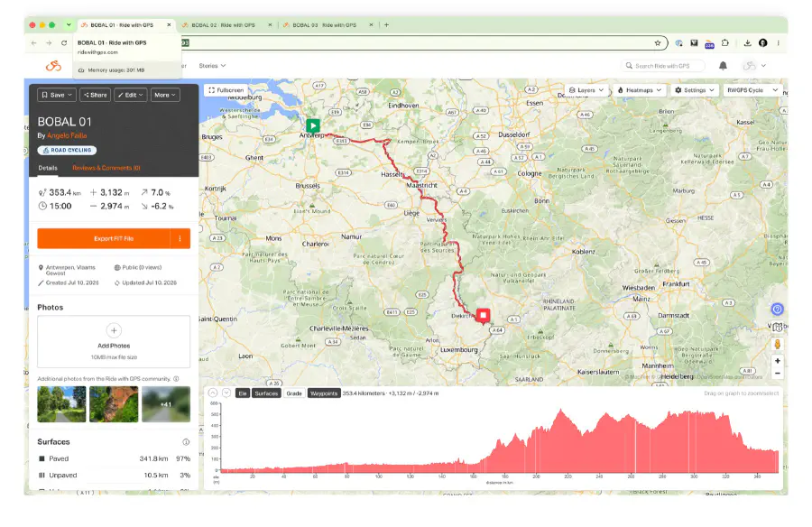The image size is (812, 527).
Task: Click the red finish marker on map
Action: point(484,316)
